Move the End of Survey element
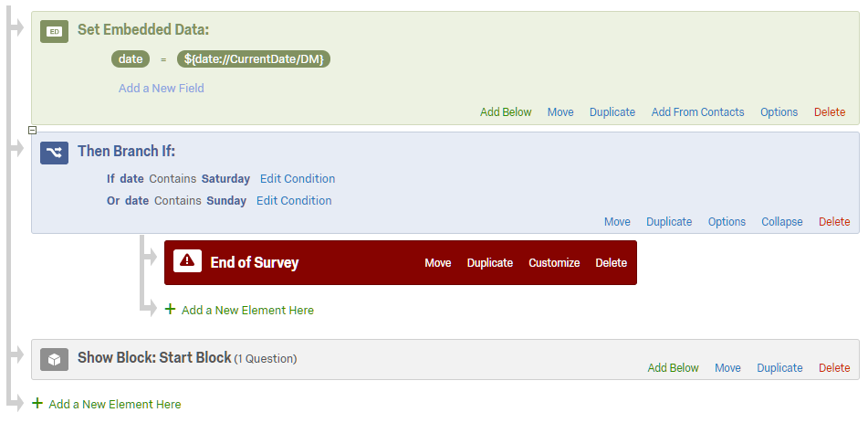The image size is (868, 423). coord(438,263)
